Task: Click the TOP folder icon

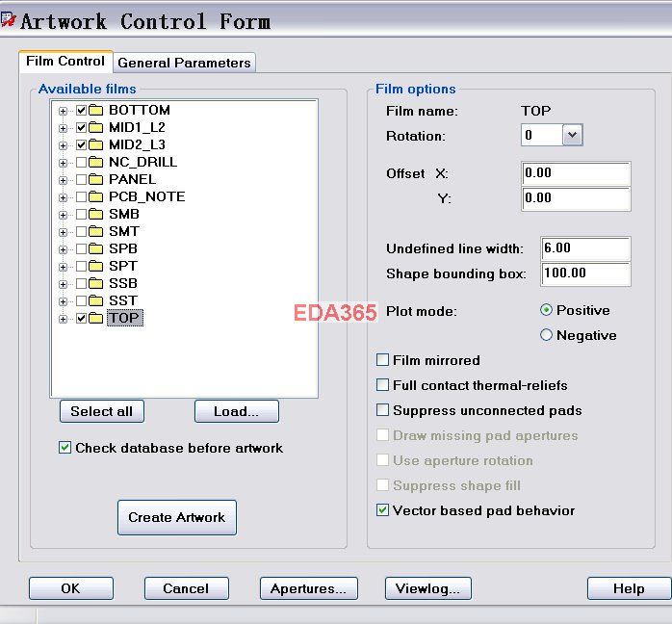Action: coord(96,319)
